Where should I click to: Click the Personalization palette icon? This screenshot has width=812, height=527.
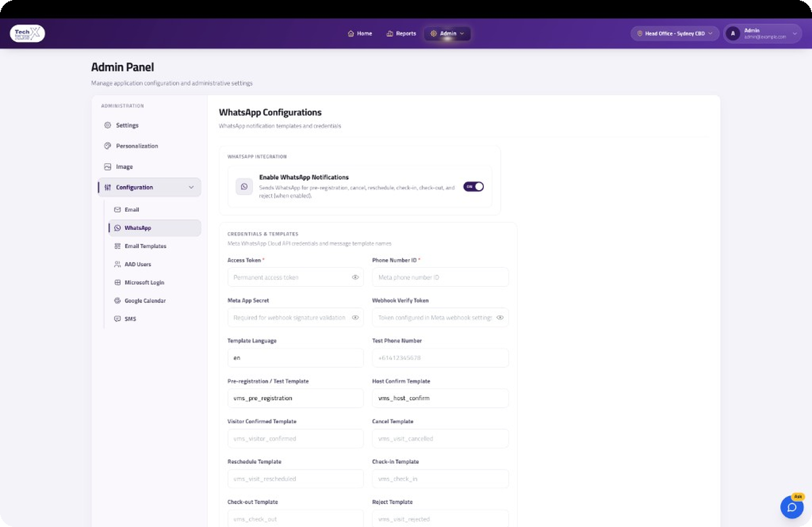[108, 146]
